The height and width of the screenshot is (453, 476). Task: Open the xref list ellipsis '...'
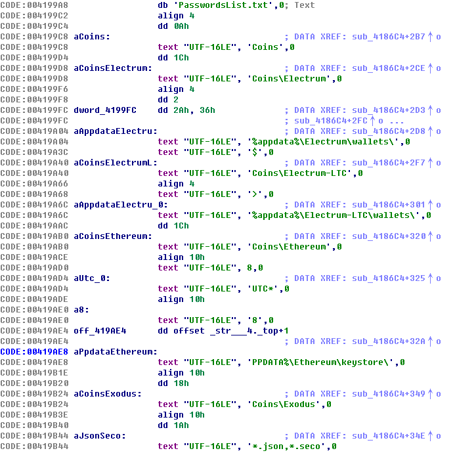[396, 121]
